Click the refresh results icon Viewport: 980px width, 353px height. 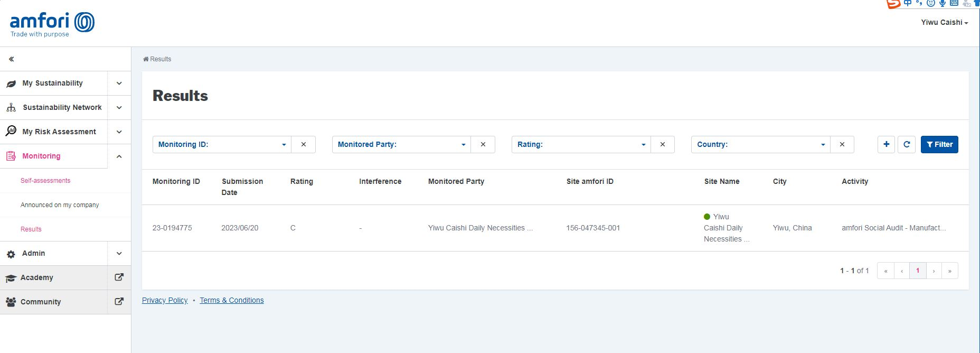point(907,144)
